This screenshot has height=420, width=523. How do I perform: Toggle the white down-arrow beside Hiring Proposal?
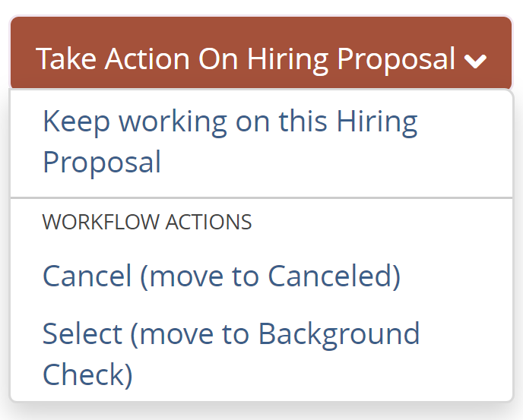pyautogui.click(x=476, y=61)
